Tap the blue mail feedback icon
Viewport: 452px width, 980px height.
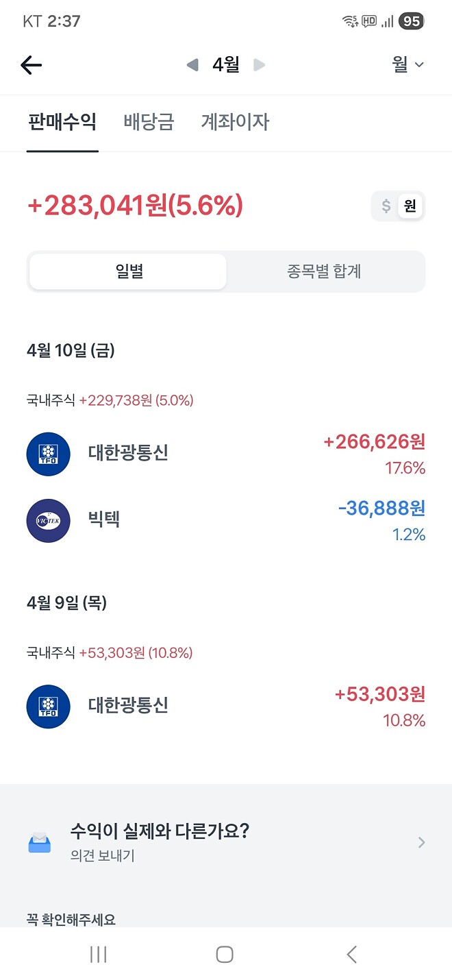[x=39, y=842]
